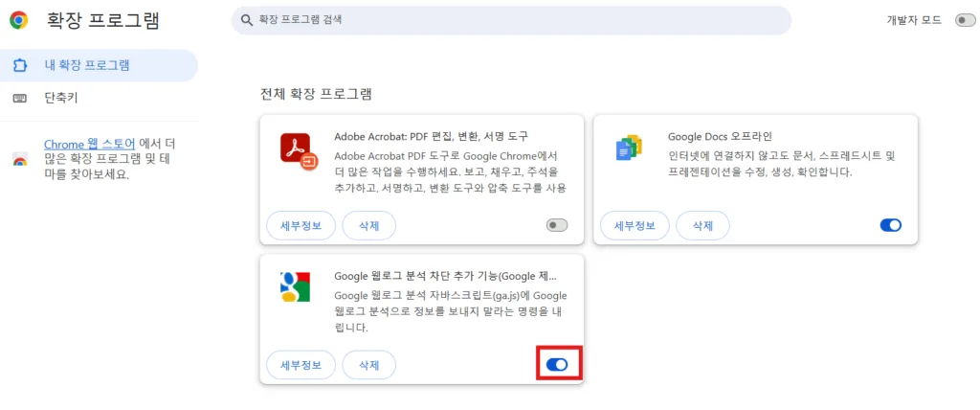The height and width of the screenshot is (410, 980).
Task: Click 삭제 for Adobe Acrobat
Action: pyautogui.click(x=369, y=226)
